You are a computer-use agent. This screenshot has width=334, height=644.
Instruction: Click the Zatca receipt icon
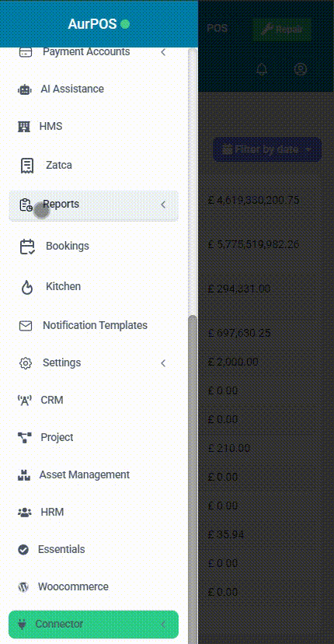click(27, 166)
